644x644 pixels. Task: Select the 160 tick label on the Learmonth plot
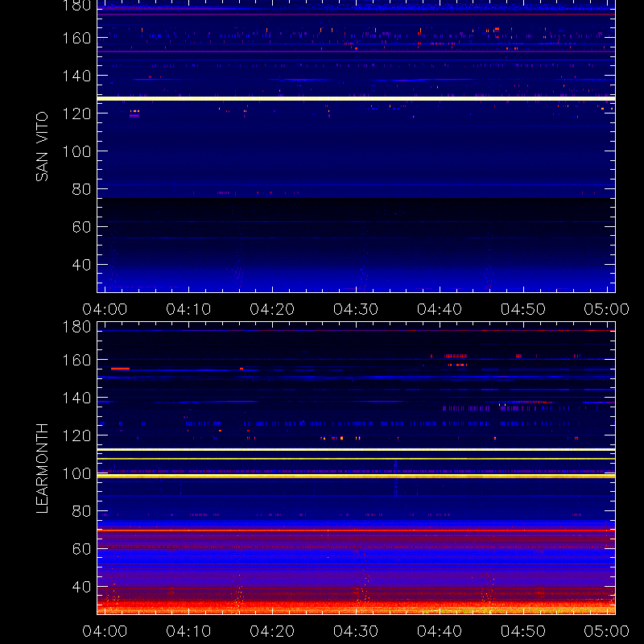(x=76, y=360)
